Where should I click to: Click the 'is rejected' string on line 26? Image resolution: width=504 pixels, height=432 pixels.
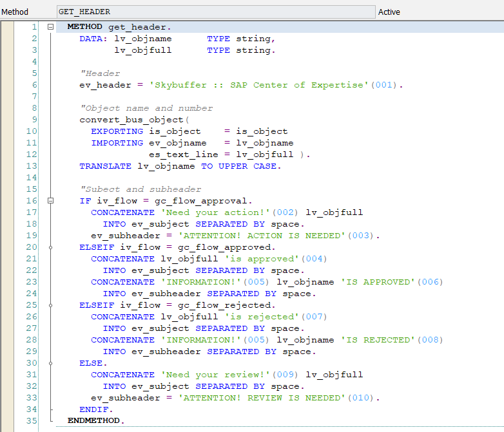(262, 316)
